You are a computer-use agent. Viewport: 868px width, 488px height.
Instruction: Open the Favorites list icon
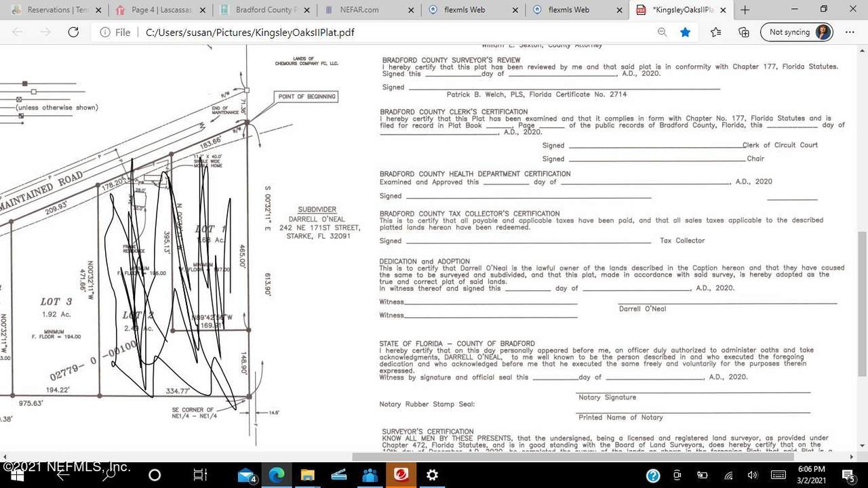tap(716, 32)
